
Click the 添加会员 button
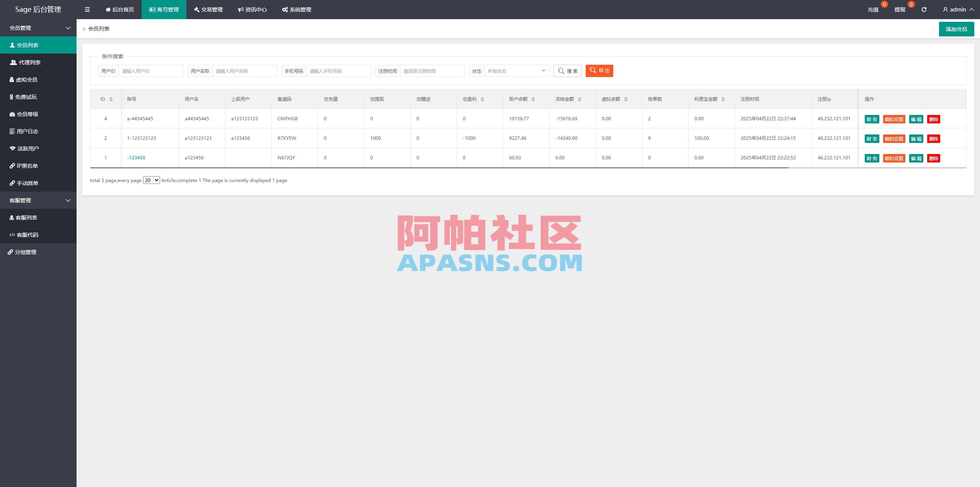(956, 29)
